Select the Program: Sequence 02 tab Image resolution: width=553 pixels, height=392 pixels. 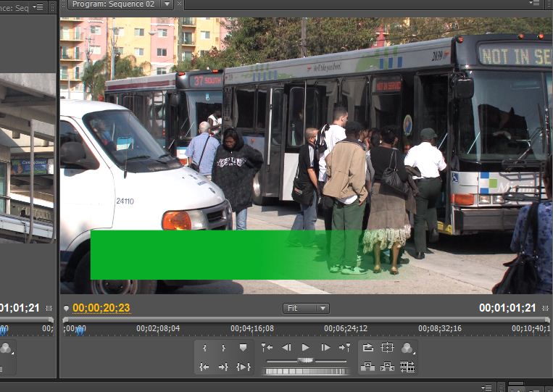coord(111,4)
